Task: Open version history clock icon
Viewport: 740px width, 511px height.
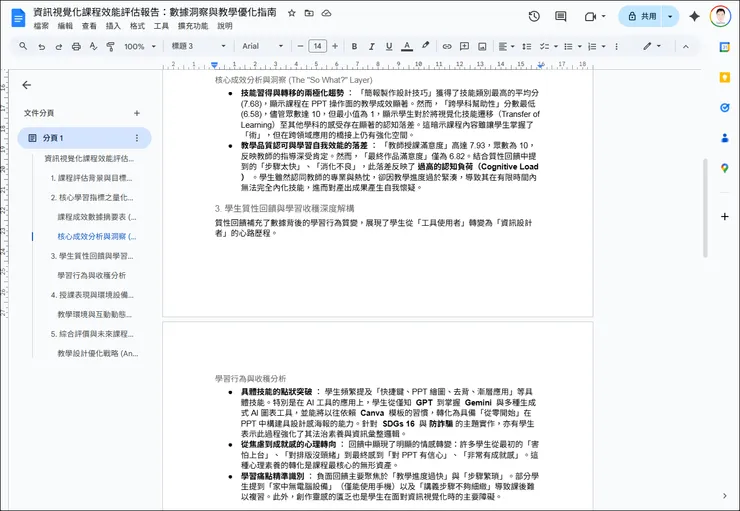Action: point(534,17)
